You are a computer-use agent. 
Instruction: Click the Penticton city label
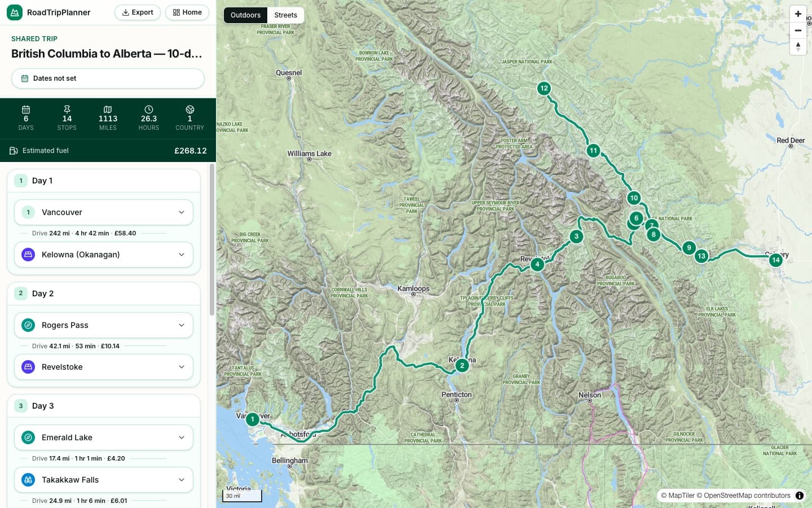tap(457, 395)
